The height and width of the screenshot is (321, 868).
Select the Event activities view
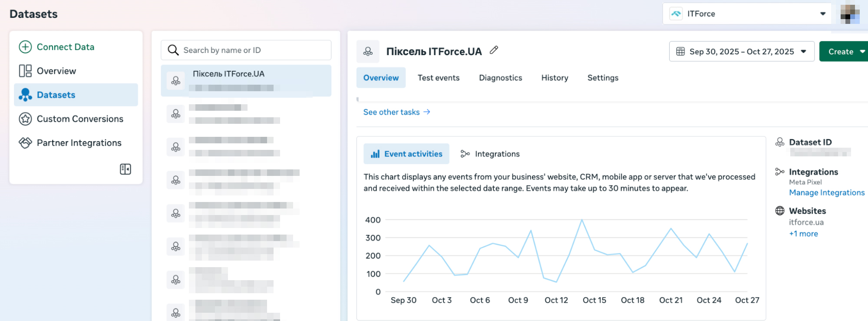pos(406,154)
